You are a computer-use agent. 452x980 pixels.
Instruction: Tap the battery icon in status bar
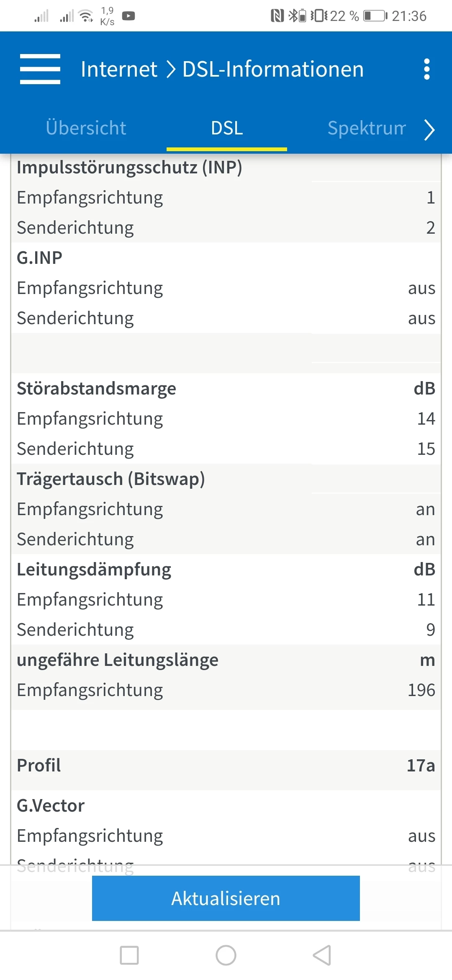(375, 16)
